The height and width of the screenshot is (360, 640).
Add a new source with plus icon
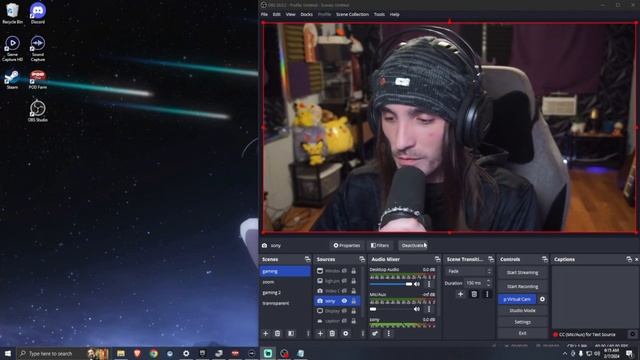click(320, 333)
